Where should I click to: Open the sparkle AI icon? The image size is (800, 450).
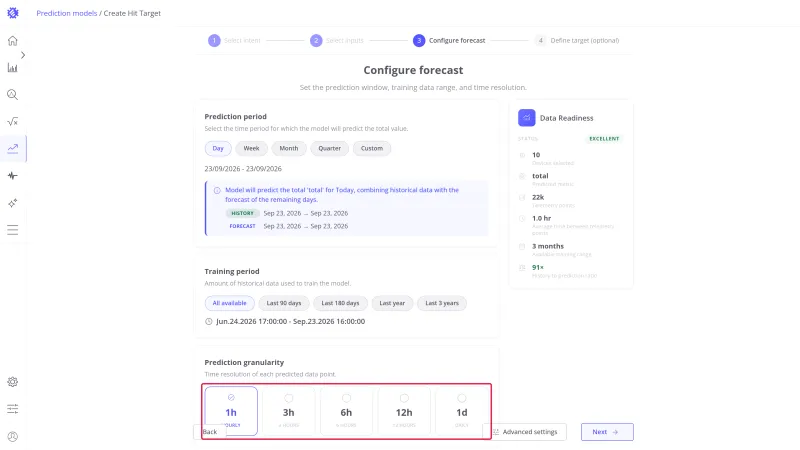pos(13,203)
